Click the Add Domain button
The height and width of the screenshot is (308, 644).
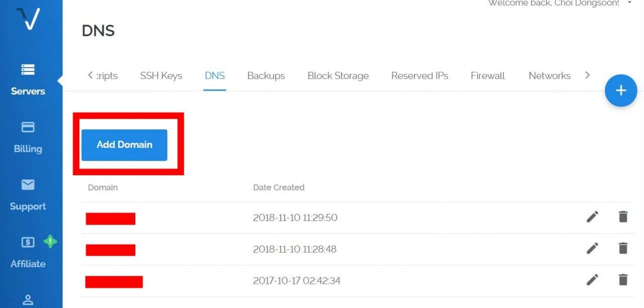pos(124,145)
